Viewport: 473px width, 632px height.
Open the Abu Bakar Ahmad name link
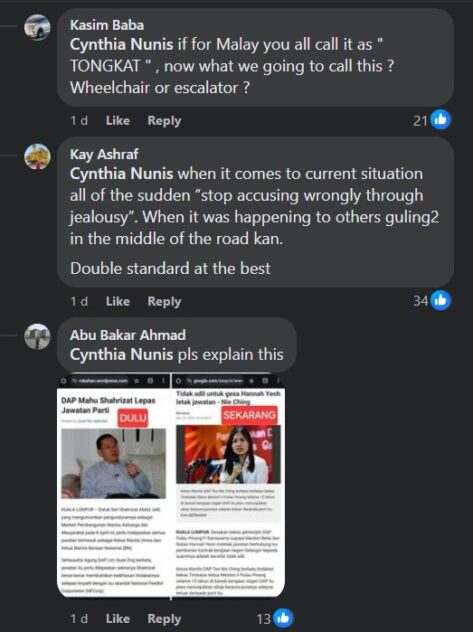pyautogui.click(x=128, y=335)
